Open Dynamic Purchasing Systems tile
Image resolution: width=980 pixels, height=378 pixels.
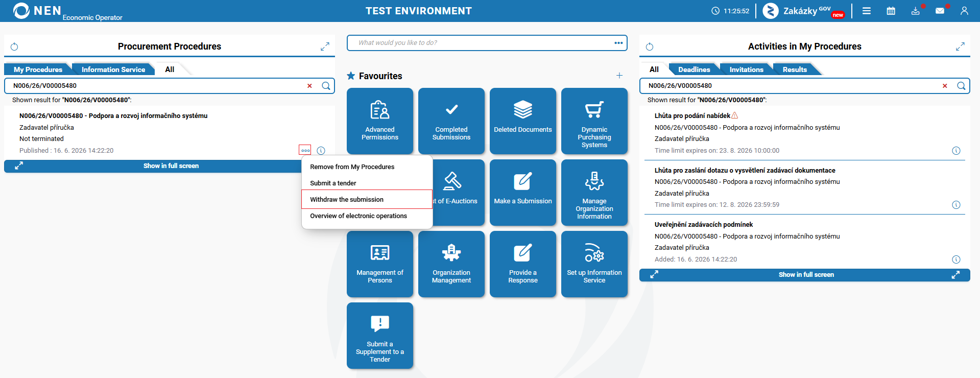594,121
